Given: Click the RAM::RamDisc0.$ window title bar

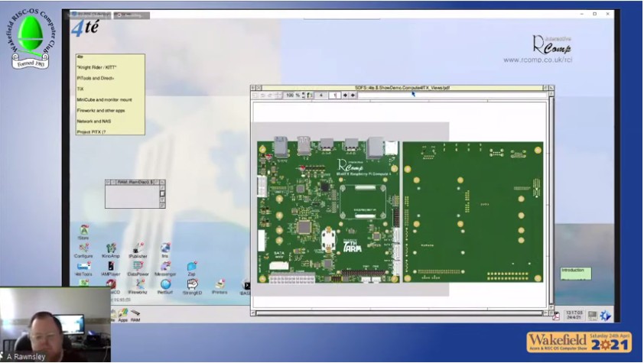Looking at the screenshot, I should tap(135, 182).
